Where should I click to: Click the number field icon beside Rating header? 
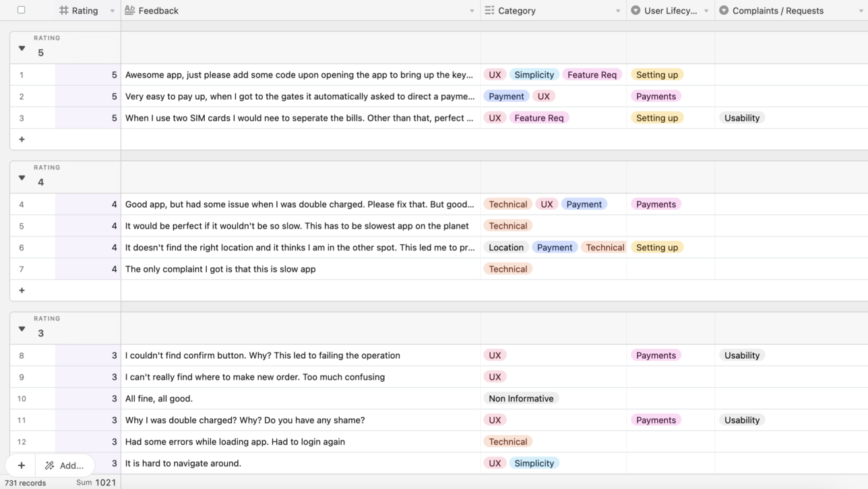pyautogui.click(x=64, y=11)
